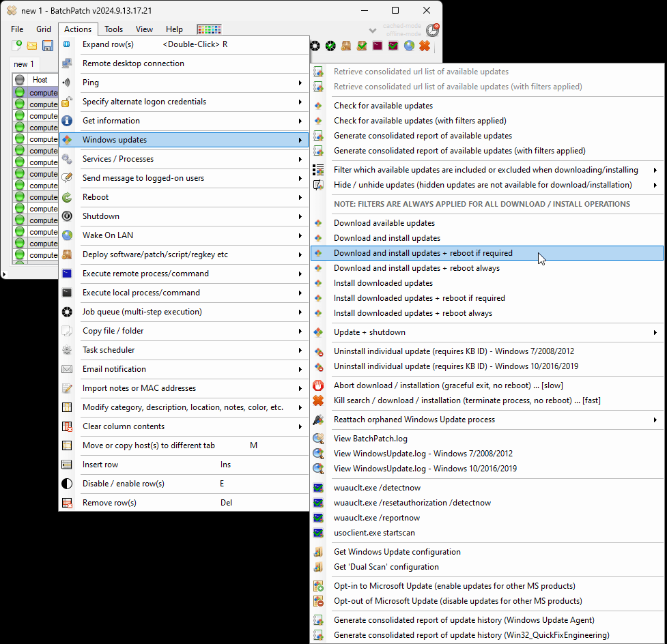Screen dimensions: 667x644
Task: Expand the Ping submenu arrow
Action: (x=300, y=83)
